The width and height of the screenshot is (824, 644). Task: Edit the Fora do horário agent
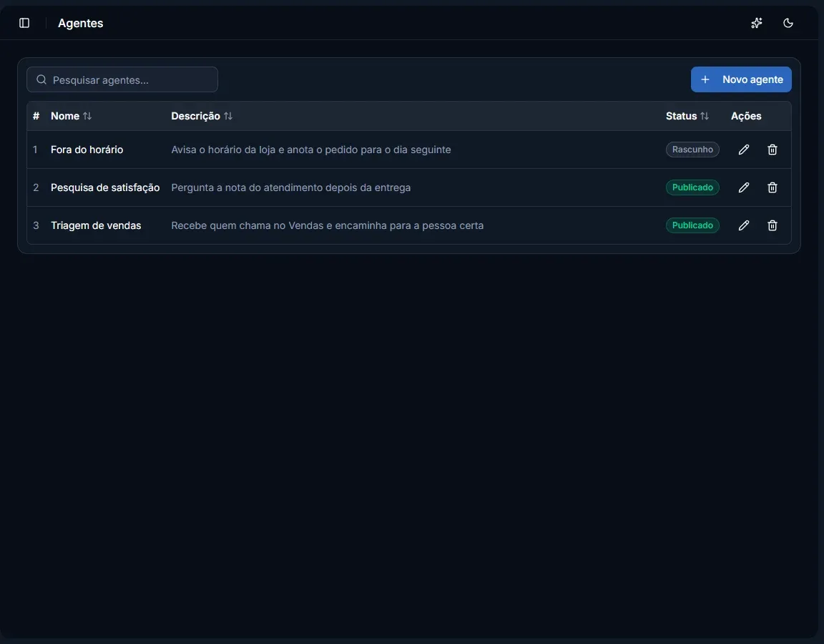point(744,150)
